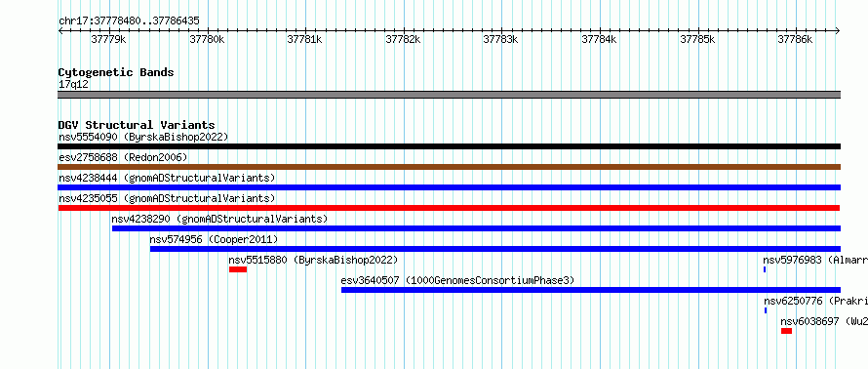Click the 37782k ruler position

[x=403, y=39]
